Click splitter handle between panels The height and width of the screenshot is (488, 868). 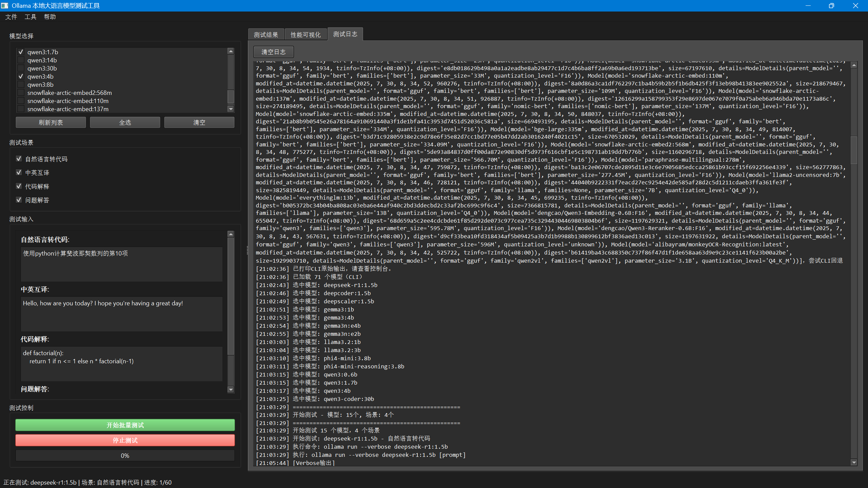coord(247,250)
